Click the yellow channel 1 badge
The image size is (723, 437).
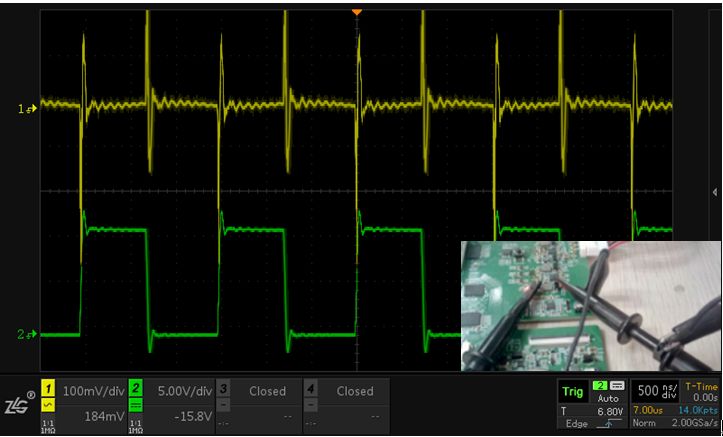[x=46, y=387]
